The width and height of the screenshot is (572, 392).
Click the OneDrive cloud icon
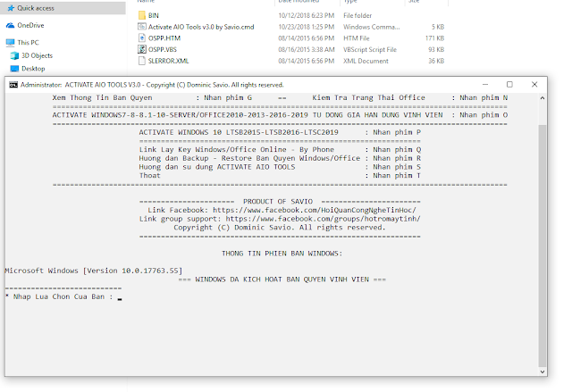tap(10, 25)
